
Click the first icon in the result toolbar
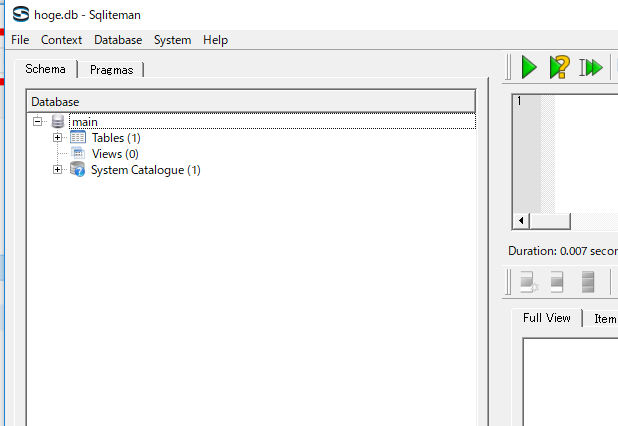point(528,283)
